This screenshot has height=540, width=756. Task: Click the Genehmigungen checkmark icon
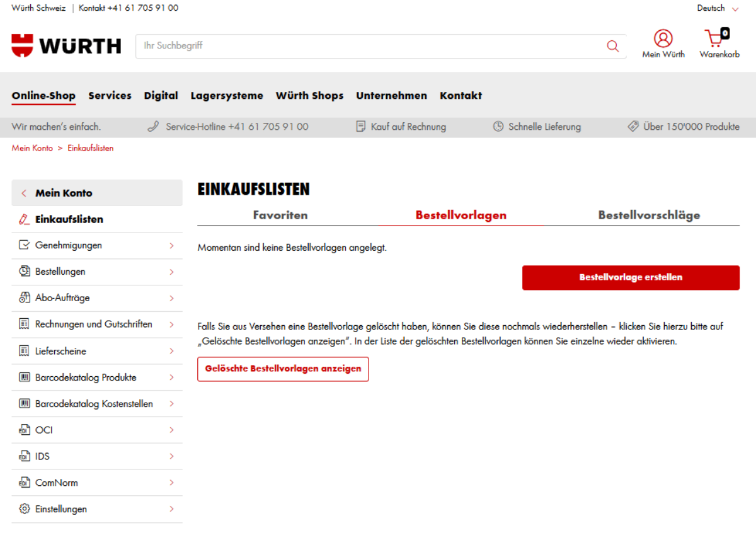[x=25, y=245]
